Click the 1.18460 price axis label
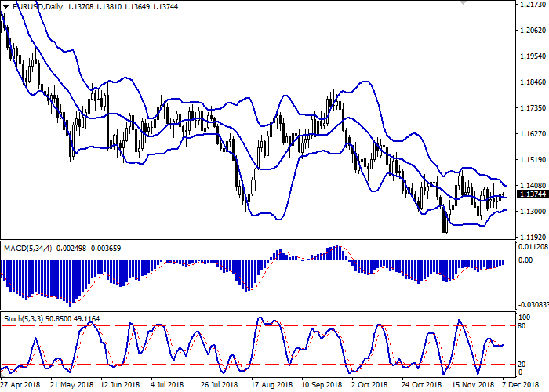The height and width of the screenshot is (392, 549). point(533,82)
